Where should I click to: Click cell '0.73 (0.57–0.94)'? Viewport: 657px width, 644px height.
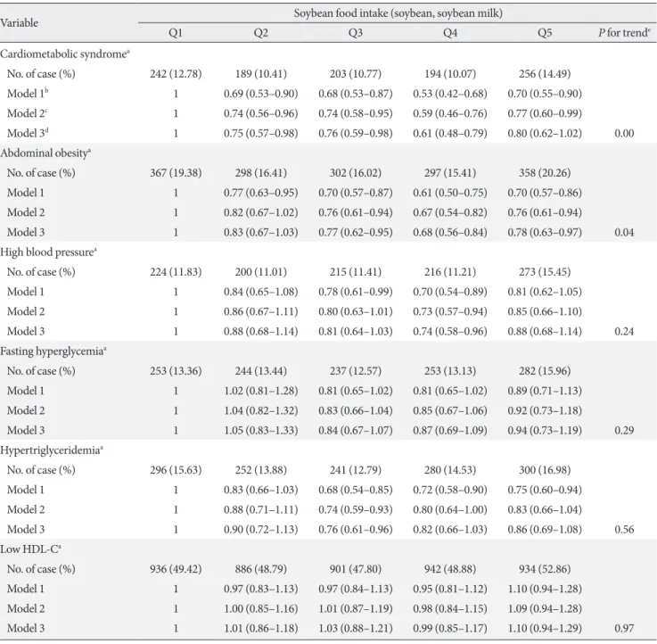(x=450, y=311)
